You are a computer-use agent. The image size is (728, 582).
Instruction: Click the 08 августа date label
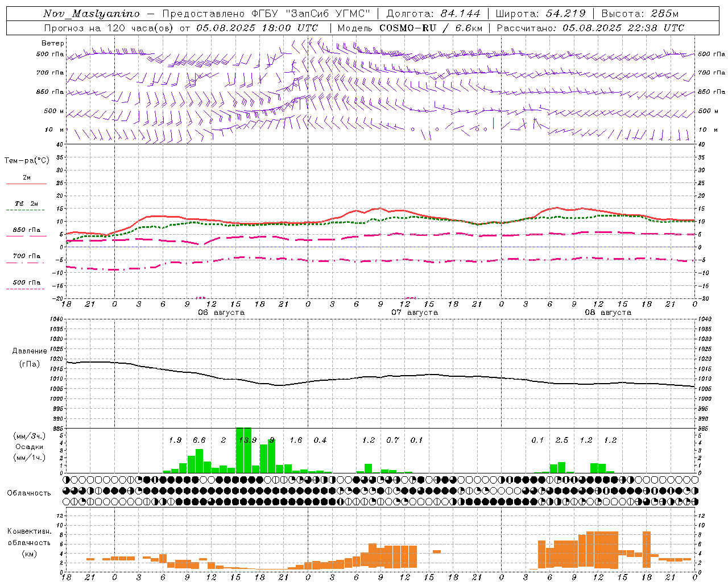click(608, 313)
